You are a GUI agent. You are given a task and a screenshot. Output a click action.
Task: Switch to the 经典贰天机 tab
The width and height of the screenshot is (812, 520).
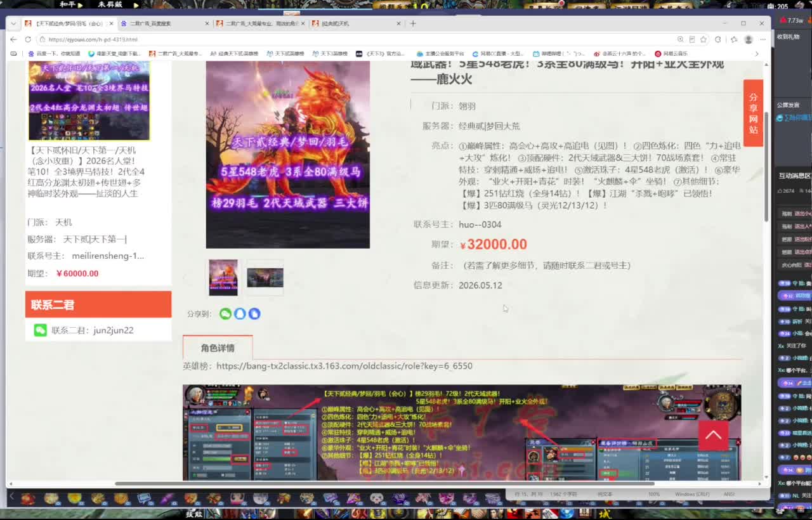click(x=357, y=23)
